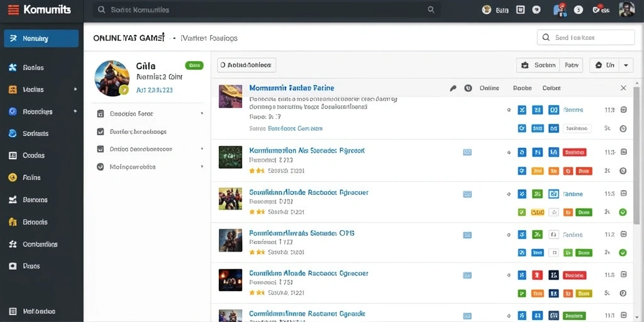The image size is (644, 322).
Task: Toggle the Banter chencokooge checkbox
Action: pyautogui.click(x=100, y=132)
